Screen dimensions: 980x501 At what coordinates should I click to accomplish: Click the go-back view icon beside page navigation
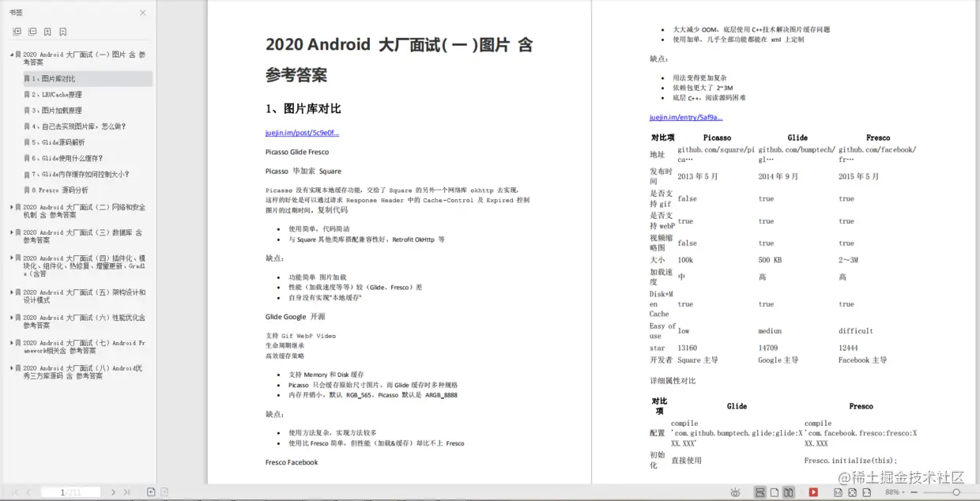151,492
